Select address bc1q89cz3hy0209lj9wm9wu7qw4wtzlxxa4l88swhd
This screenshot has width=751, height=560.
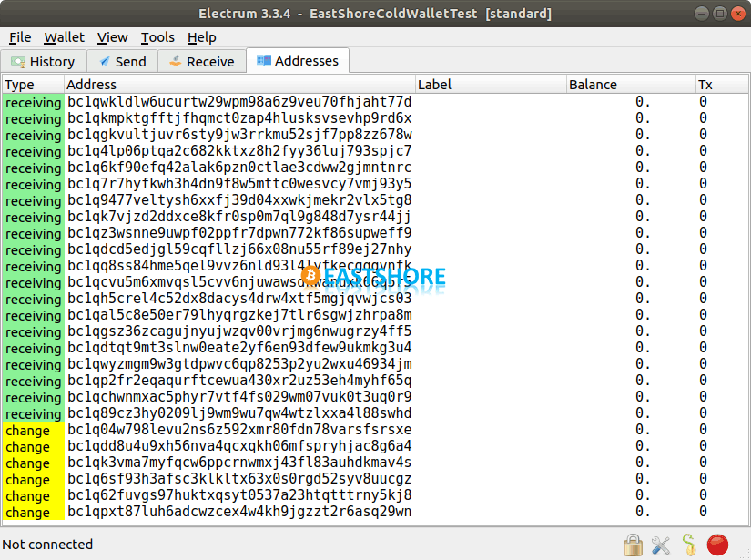pyautogui.click(x=239, y=412)
